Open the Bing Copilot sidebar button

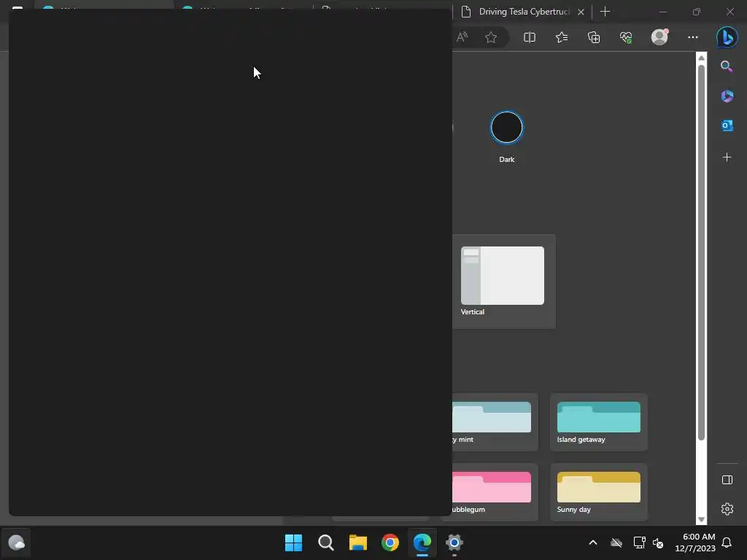point(727,37)
